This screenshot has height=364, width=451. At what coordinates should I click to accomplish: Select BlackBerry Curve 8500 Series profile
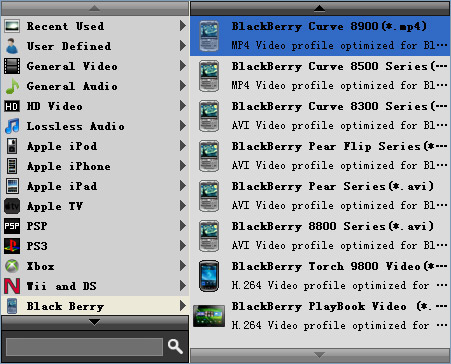pyautogui.click(x=320, y=76)
